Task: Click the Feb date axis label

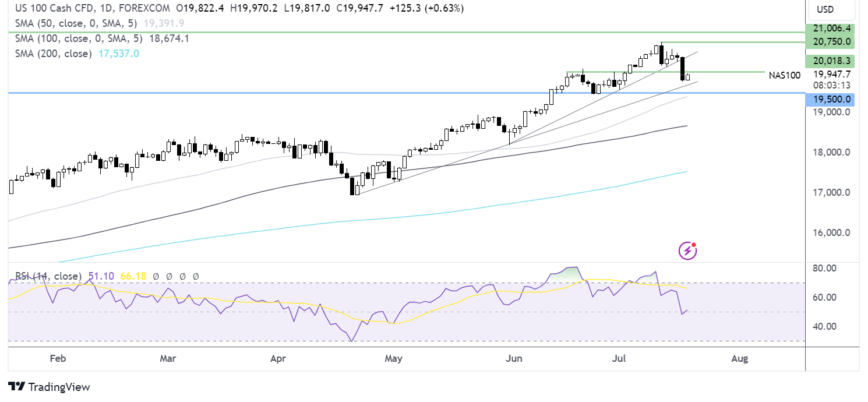Action: pyautogui.click(x=58, y=358)
